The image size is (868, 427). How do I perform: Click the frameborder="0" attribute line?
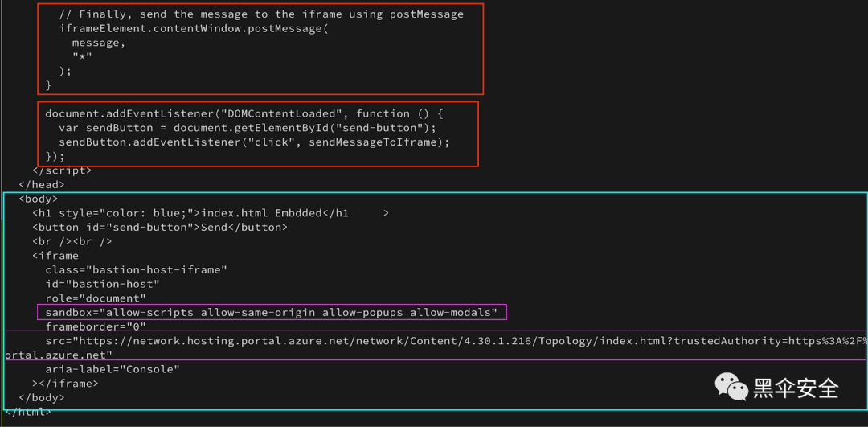click(95, 326)
